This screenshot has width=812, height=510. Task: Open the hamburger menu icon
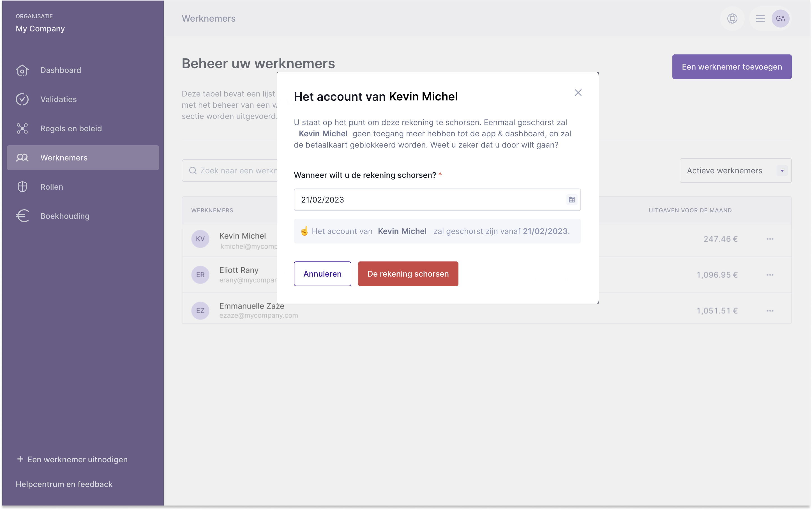coord(760,19)
